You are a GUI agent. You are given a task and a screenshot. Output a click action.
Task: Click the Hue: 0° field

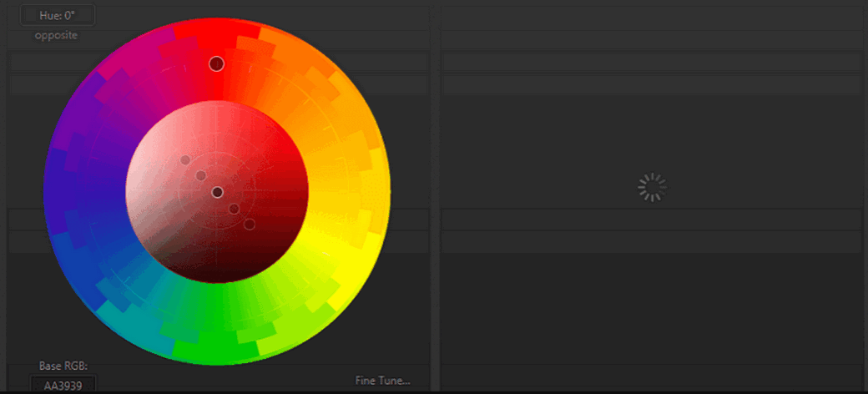click(x=57, y=15)
